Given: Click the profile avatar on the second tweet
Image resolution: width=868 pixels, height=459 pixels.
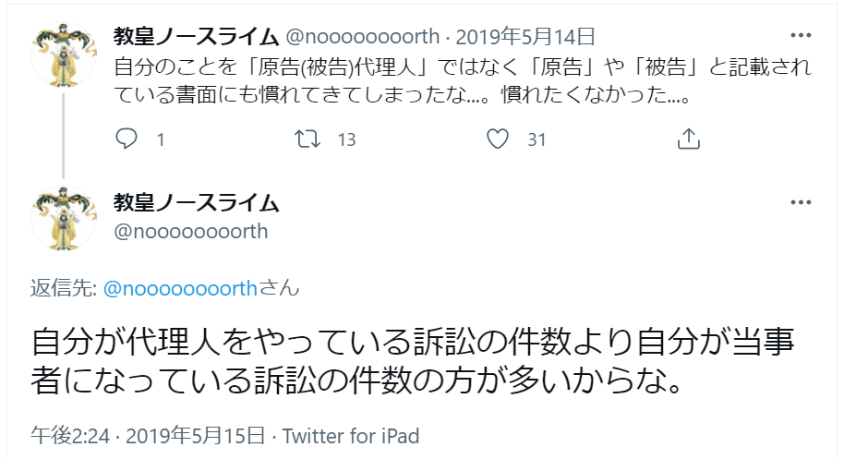Looking at the screenshot, I should tap(64, 218).
